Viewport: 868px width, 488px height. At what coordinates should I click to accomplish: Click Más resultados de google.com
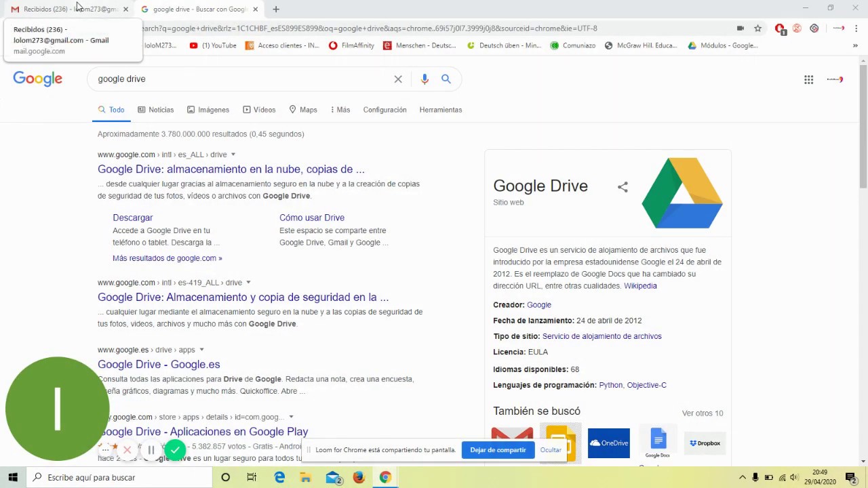tap(167, 258)
